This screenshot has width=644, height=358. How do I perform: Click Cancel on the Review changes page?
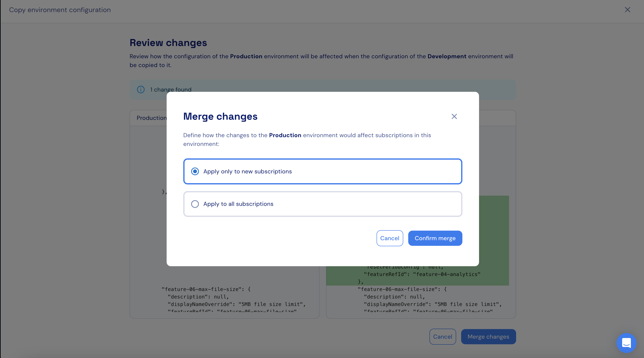[443, 337]
